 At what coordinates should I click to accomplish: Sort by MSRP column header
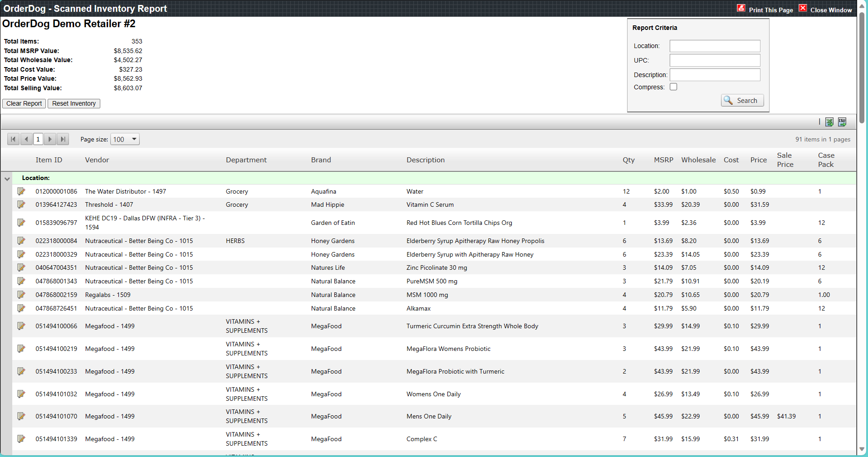pyautogui.click(x=663, y=160)
